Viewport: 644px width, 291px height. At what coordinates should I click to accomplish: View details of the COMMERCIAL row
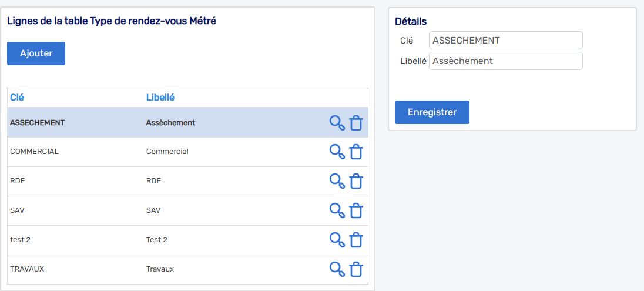tap(337, 152)
